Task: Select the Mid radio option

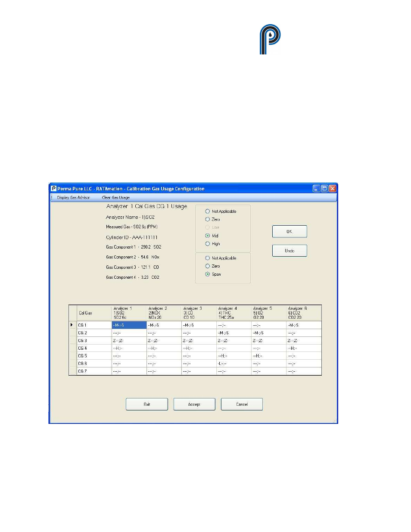Action: tap(212, 236)
